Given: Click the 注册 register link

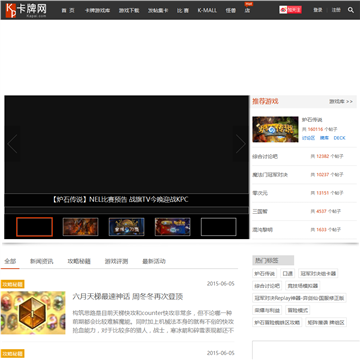Looking at the screenshot, I should 336,10.
